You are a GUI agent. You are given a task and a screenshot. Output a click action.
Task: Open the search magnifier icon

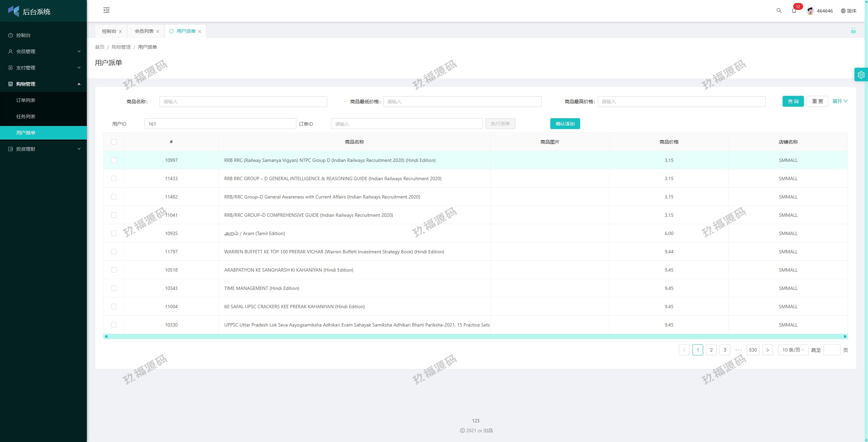[779, 10]
